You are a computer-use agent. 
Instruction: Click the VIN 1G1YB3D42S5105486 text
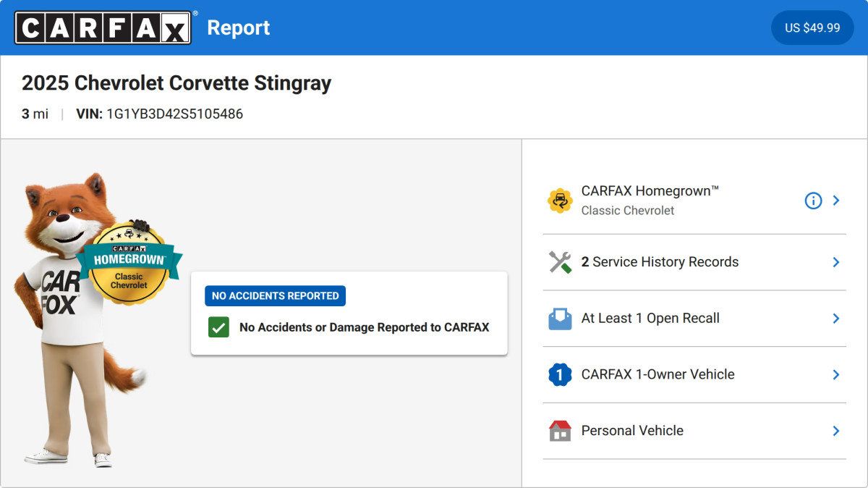[159, 114]
